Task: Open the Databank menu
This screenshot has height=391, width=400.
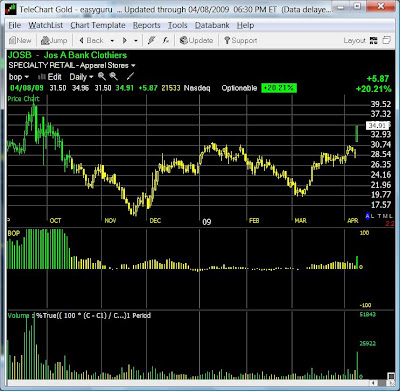Action: [x=212, y=25]
